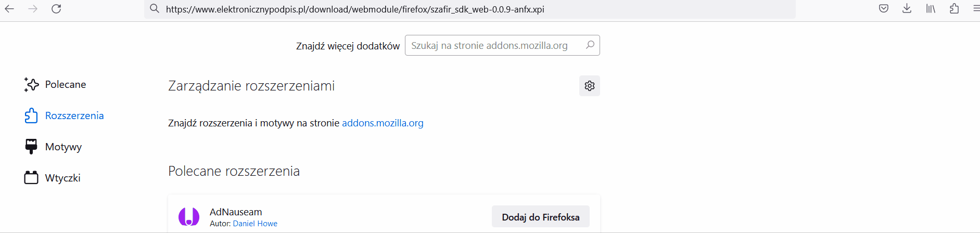This screenshot has width=980, height=233.
Task: Save page to Pocket
Action: (x=884, y=9)
